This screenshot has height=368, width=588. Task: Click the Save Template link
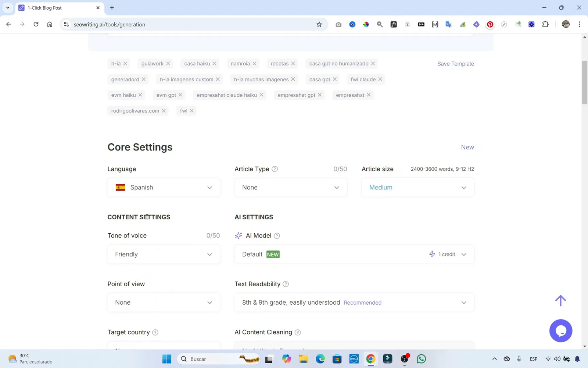tap(456, 64)
